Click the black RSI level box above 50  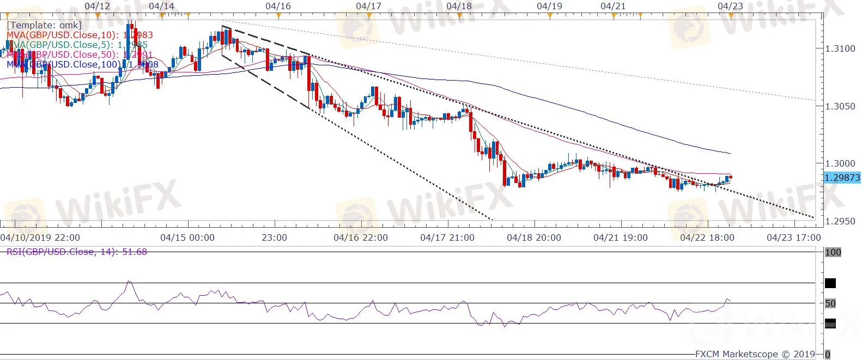pos(830,283)
